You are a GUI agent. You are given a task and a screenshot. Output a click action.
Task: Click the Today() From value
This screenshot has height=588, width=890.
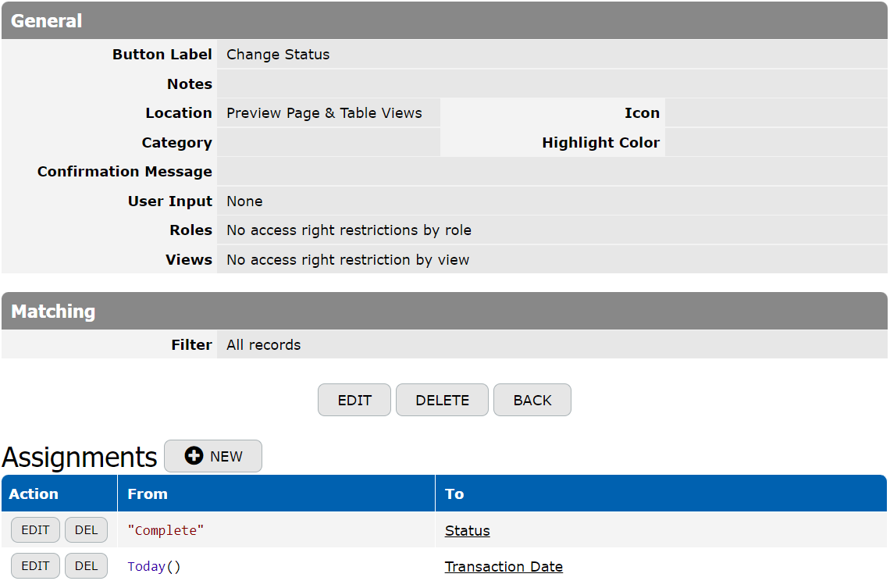click(154, 566)
